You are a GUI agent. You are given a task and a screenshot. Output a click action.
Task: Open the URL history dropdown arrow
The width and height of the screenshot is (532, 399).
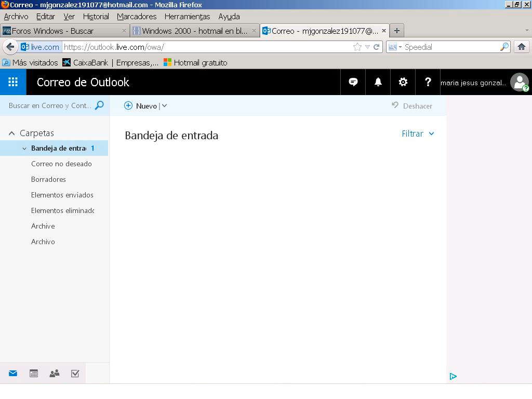pyautogui.click(x=367, y=47)
